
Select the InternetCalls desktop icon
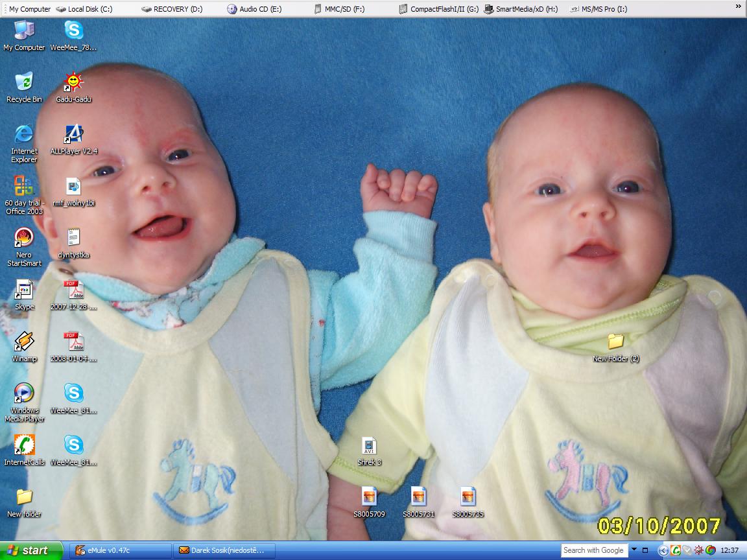pyautogui.click(x=24, y=446)
